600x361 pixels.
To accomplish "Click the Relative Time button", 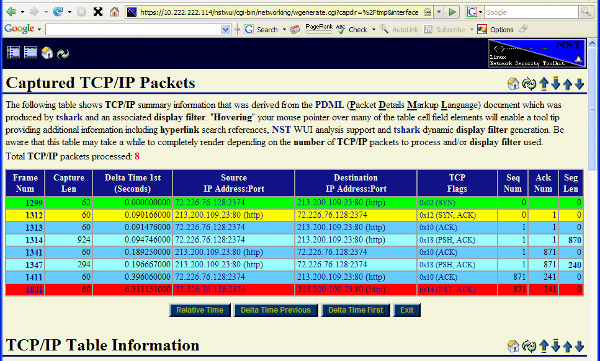I will pos(200,310).
